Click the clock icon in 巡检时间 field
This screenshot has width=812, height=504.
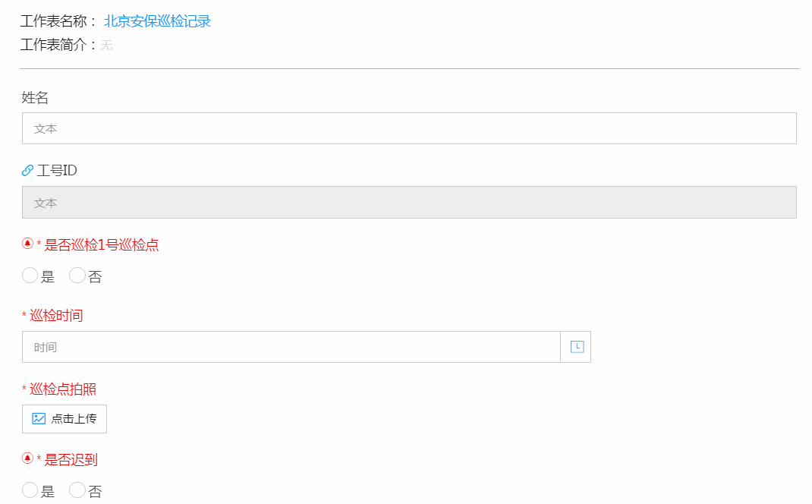point(577,347)
